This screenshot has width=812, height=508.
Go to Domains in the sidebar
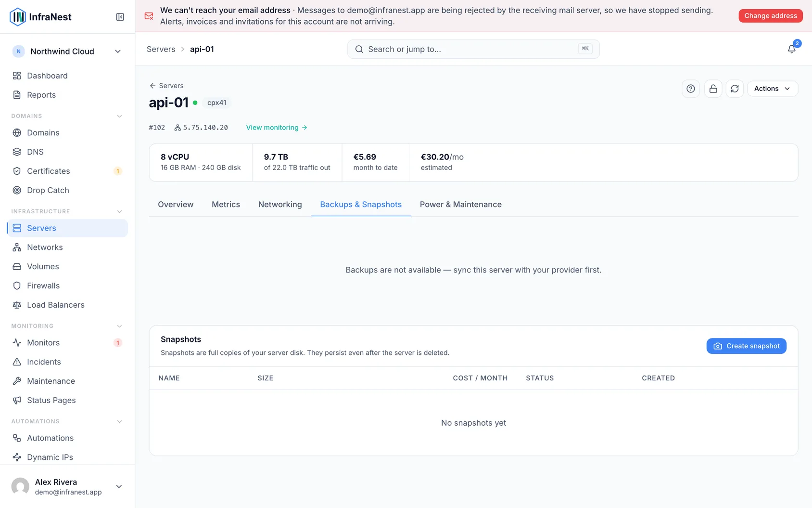click(x=67, y=132)
